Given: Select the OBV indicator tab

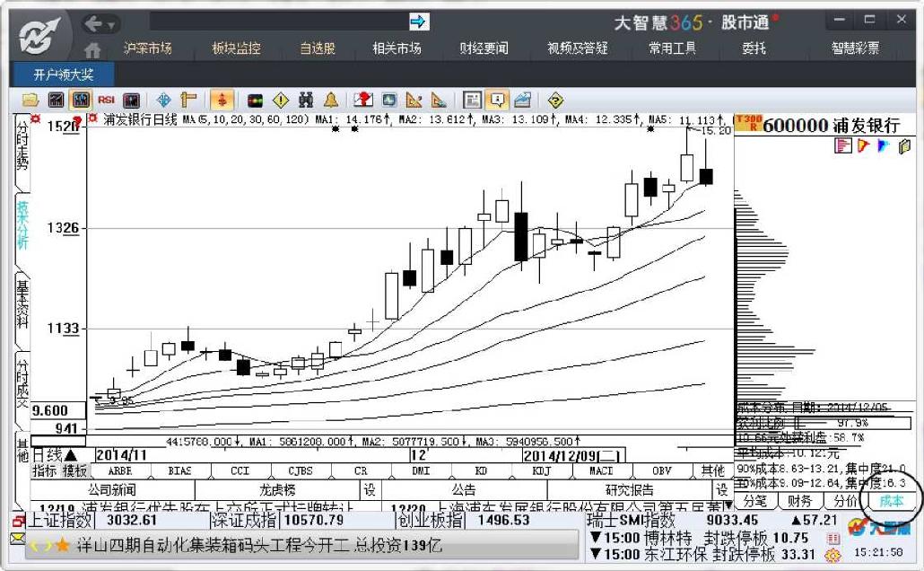Looking at the screenshot, I should [662, 470].
